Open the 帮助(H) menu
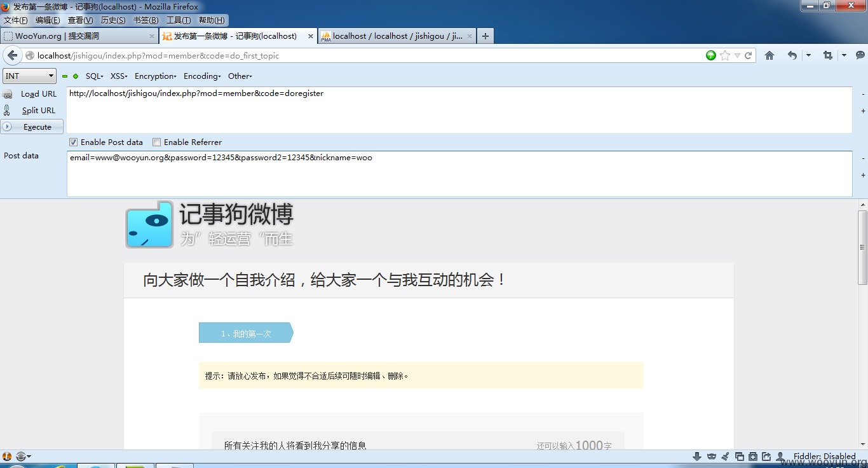868x468 pixels. (x=212, y=20)
